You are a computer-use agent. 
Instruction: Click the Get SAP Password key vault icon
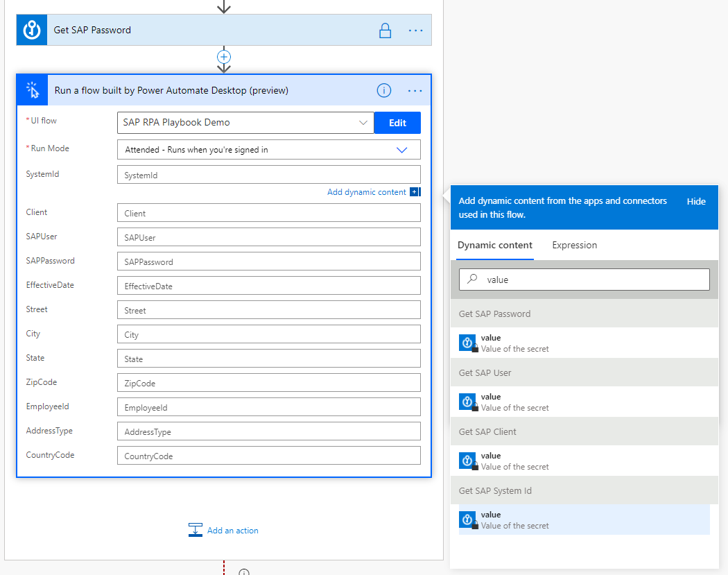(32, 30)
